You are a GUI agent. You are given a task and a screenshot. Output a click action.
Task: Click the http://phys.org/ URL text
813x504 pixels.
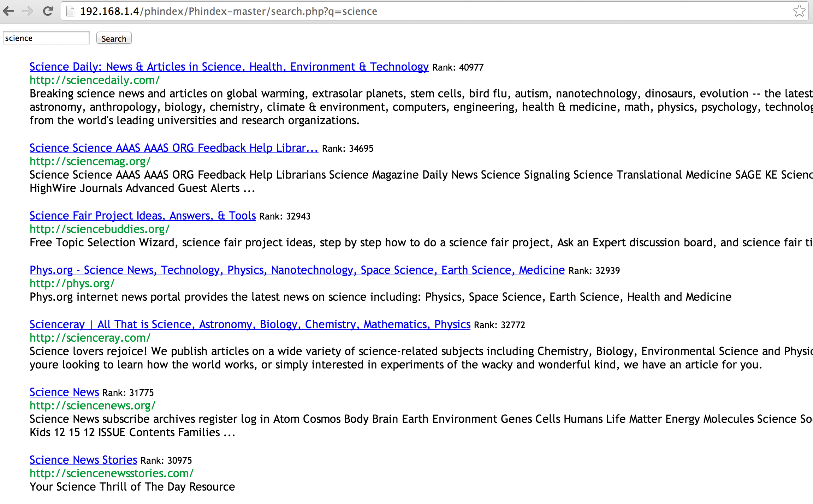point(72,283)
